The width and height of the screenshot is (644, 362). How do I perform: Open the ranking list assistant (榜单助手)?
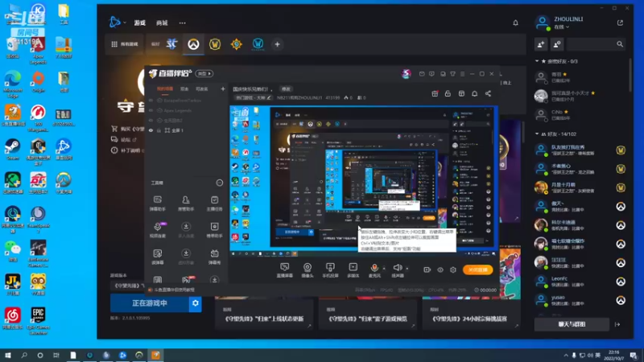coord(214,230)
